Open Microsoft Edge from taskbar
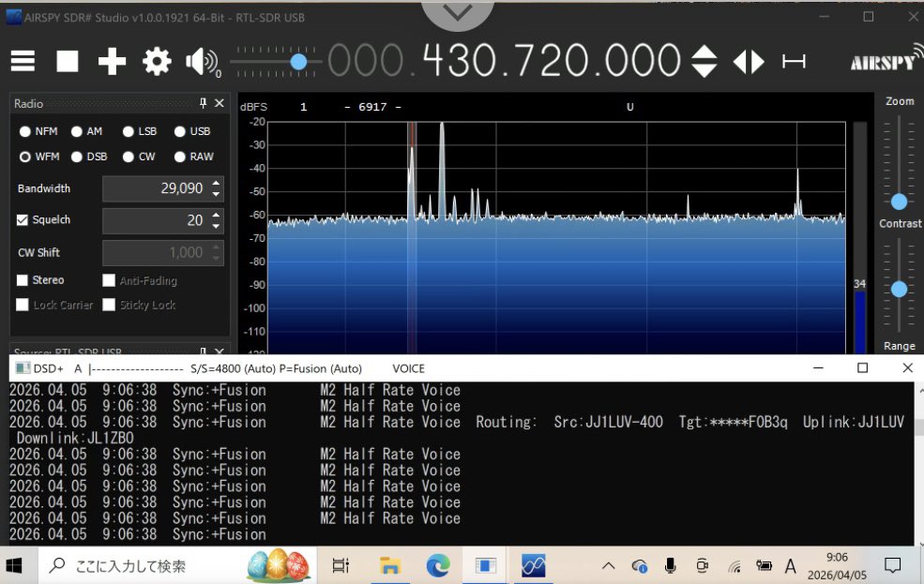924x584 pixels. pyautogui.click(x=438, y=566)
